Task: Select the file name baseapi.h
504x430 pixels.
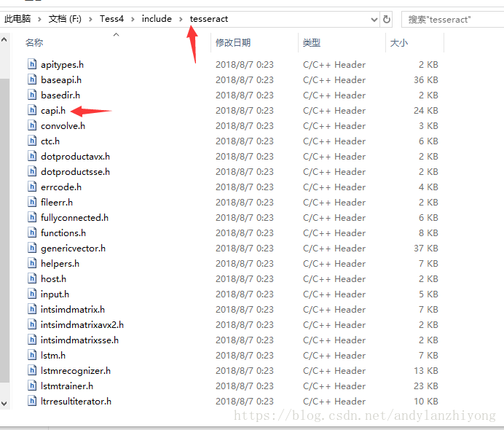Action: (x=61, y=79)
